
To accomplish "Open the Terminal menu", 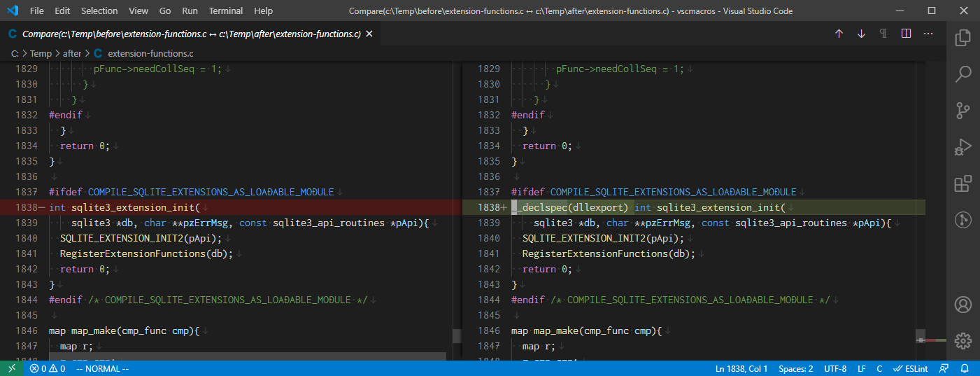I will pyautogui.click(x=226, y=11).
